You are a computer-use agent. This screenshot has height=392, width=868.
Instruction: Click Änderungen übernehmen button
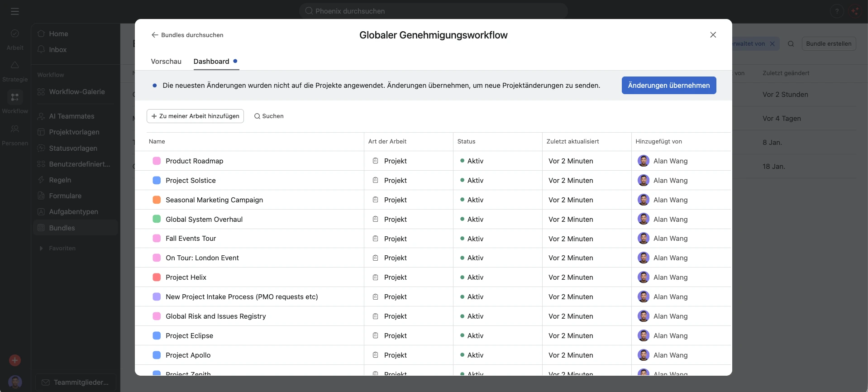(x=668, y=86)
